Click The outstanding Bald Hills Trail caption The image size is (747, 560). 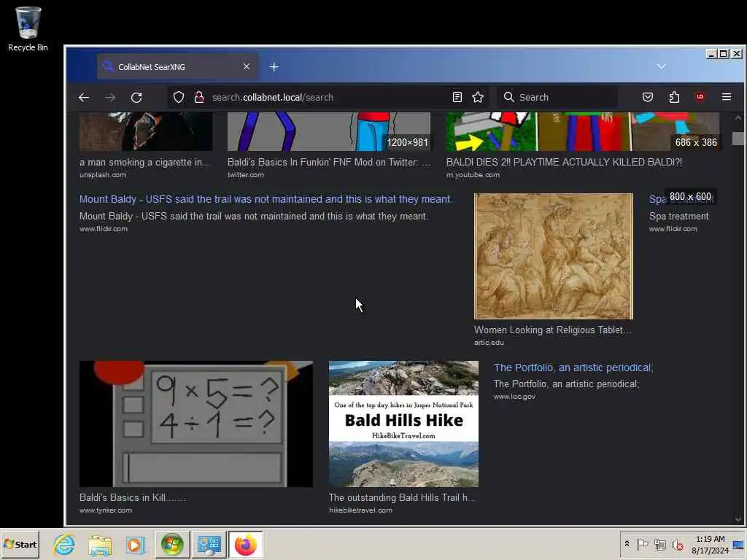(402, 497)
